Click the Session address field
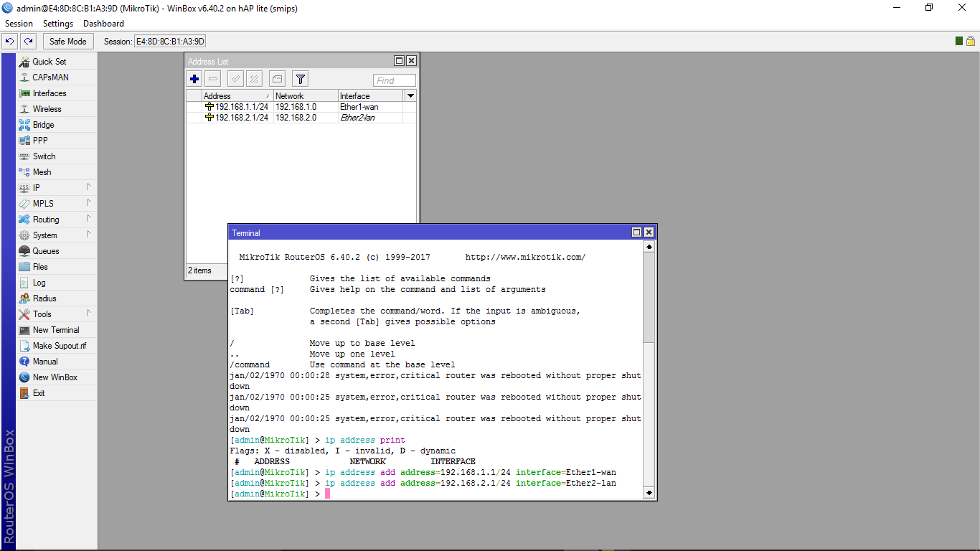The height and width of the screenshot is (551, 980). pyautogui.click(x=170, y=41)
